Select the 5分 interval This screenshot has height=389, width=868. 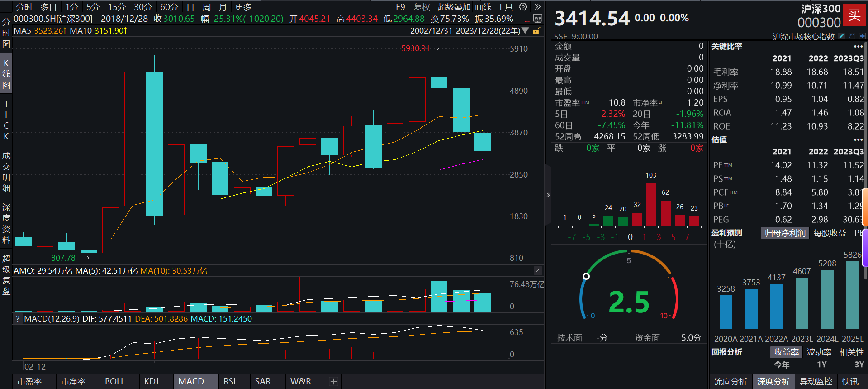pos(93,7)
